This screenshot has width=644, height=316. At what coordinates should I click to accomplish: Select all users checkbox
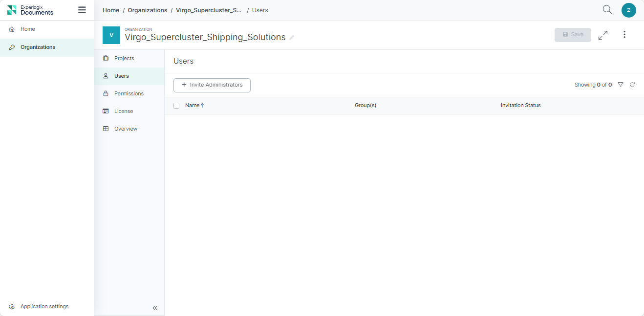pos(176,106)
